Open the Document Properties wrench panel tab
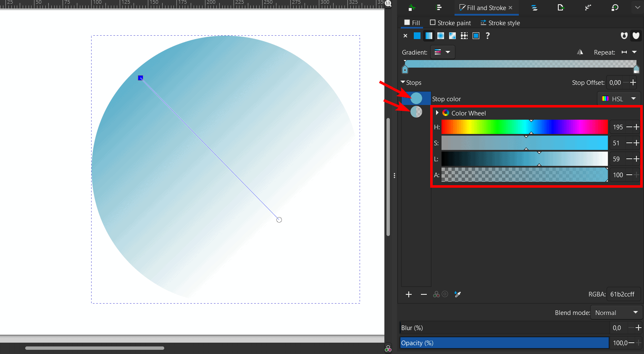The height and width of the screenshot is (354, 644). [412, 8]
